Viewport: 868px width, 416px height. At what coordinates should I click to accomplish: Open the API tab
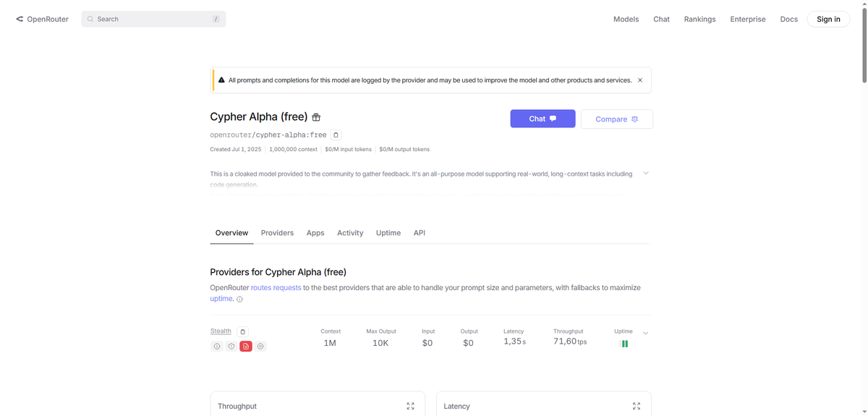(420, 233)
